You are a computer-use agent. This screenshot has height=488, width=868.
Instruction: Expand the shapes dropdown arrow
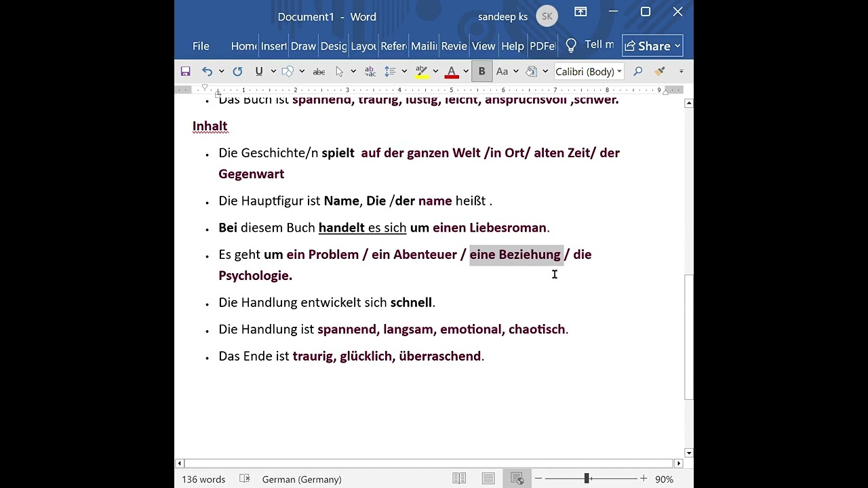[302, 71]
